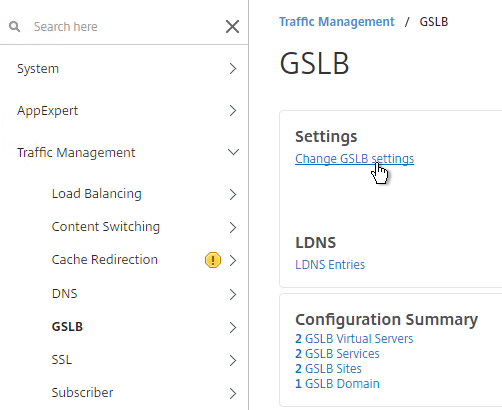Open the LDNS Entries link
The width and height of the screenshot is (502, 410).
[330, 265]
